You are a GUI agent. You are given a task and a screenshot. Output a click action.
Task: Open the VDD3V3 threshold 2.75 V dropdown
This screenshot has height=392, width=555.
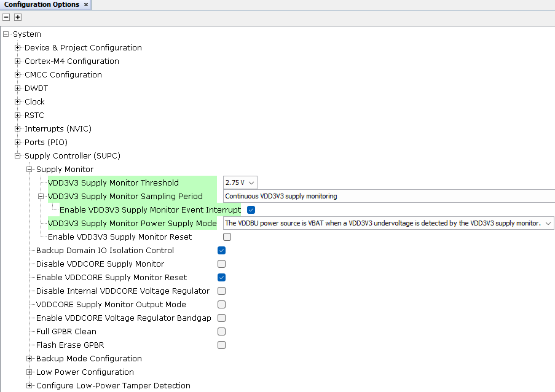pyautogui.click(x=240, y=182)
